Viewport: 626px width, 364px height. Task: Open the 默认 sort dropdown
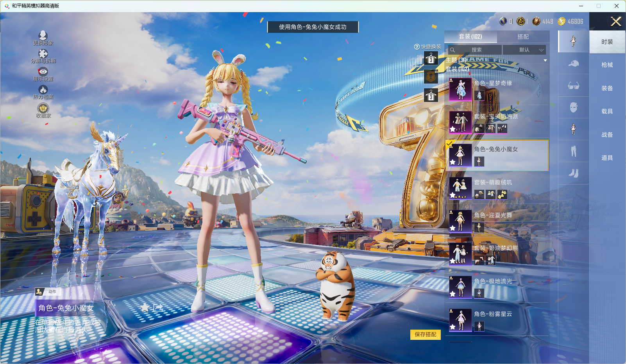(524, 50)
